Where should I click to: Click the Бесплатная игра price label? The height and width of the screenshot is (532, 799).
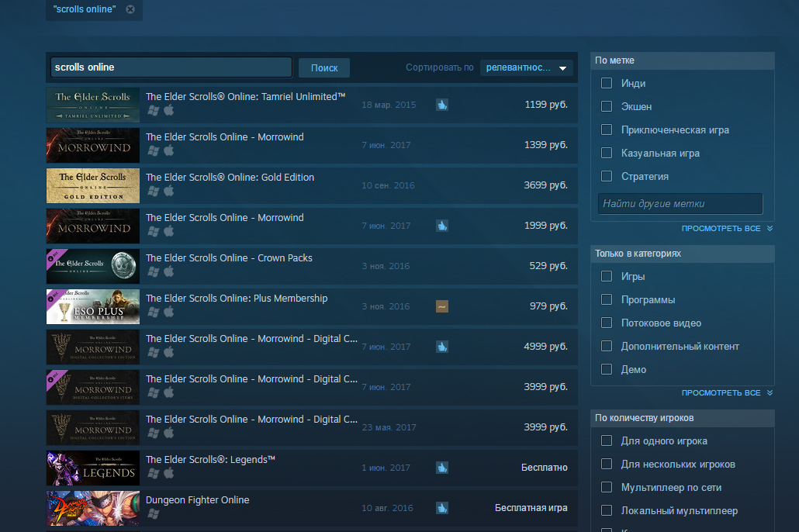coord(531,507)
